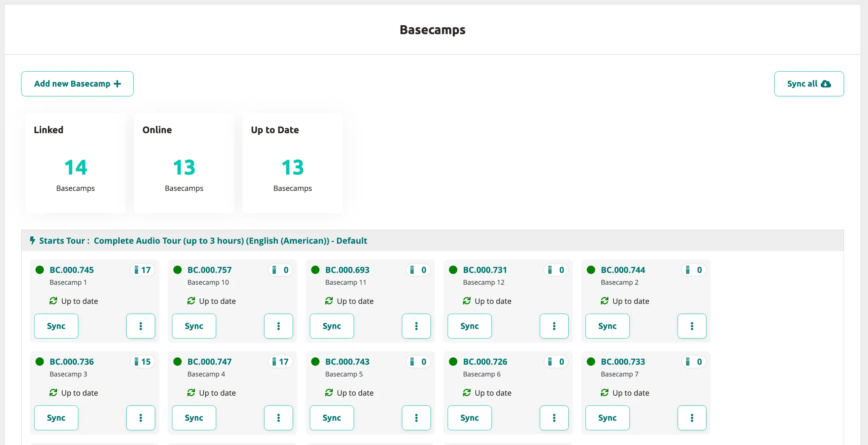Open the Up to Date summary card

click(x=293, y=163)
